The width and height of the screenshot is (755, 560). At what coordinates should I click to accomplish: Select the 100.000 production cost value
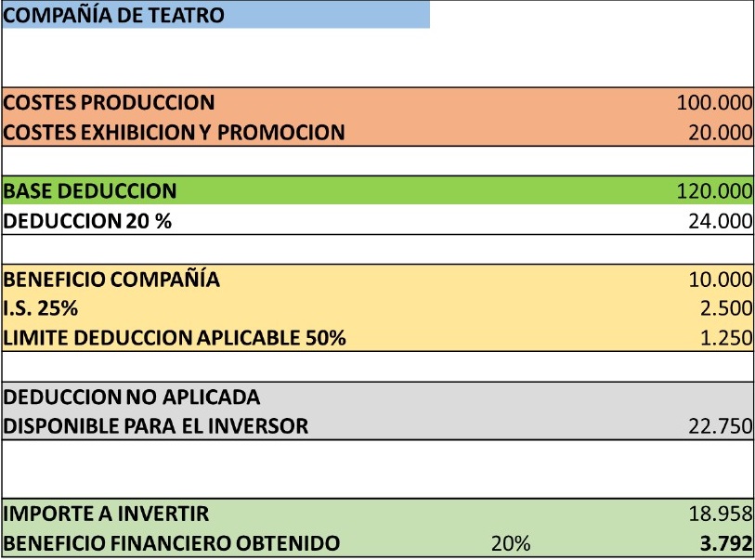tap(714, 102)
